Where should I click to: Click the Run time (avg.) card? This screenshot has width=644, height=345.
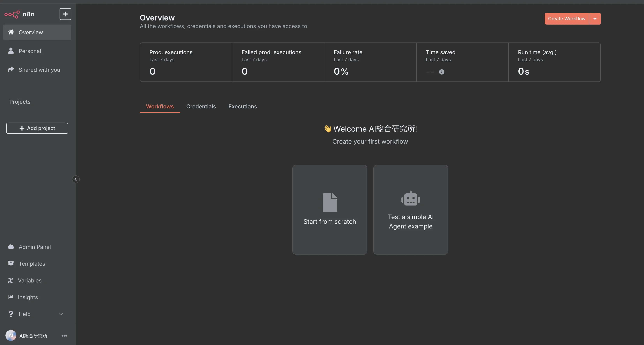pyautogui.click(x=554, y=62)
